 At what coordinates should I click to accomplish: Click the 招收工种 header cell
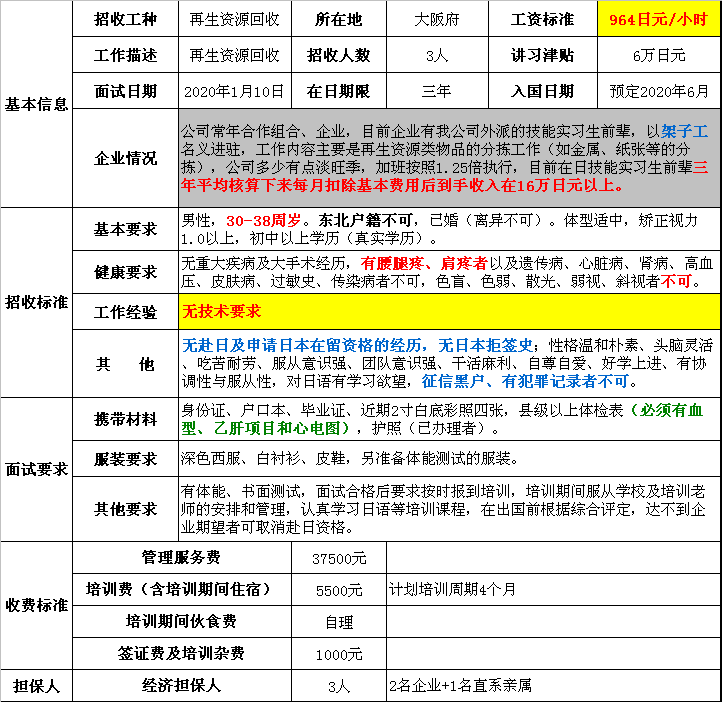[x=125, y=19]
